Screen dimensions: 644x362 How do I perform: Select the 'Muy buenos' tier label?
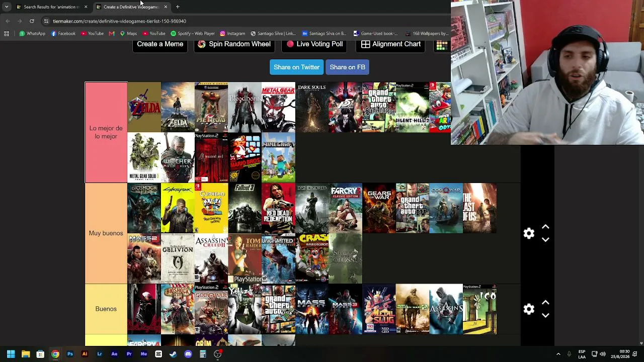click(x=106, y=233)
